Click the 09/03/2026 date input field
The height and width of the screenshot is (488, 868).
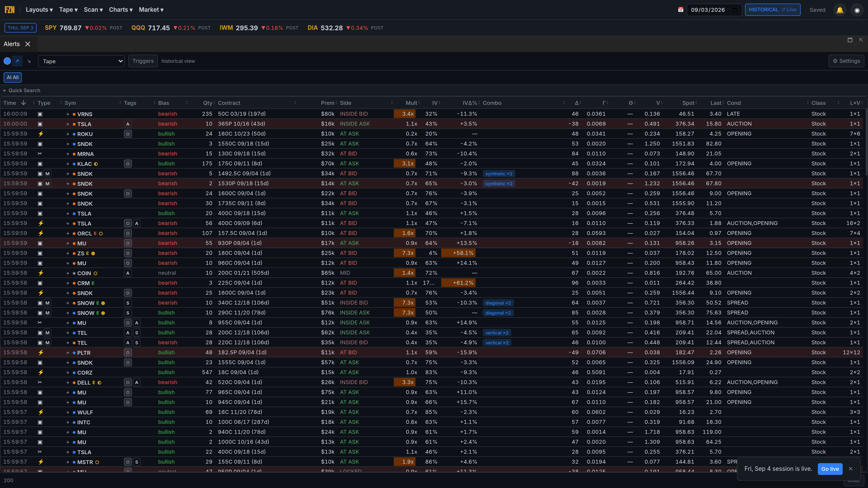[x=714, y=10]
